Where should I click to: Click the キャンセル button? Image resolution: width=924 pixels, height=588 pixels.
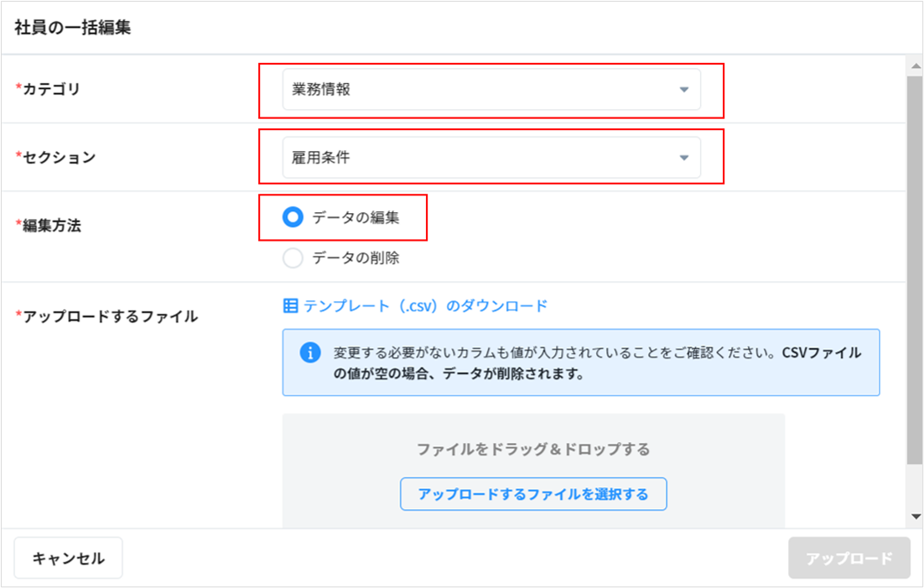(x=69, y=559)
